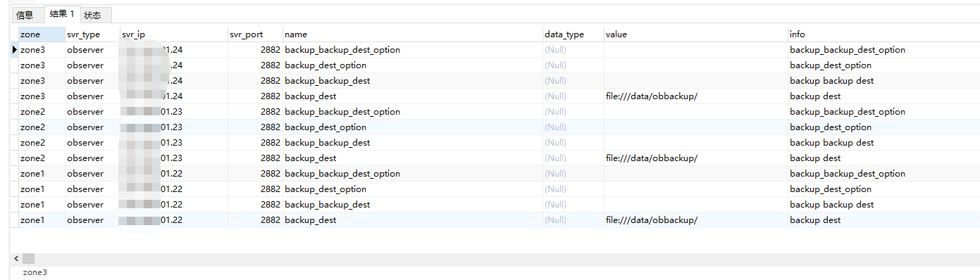Switch to the 信息 tab

[25, 15]
